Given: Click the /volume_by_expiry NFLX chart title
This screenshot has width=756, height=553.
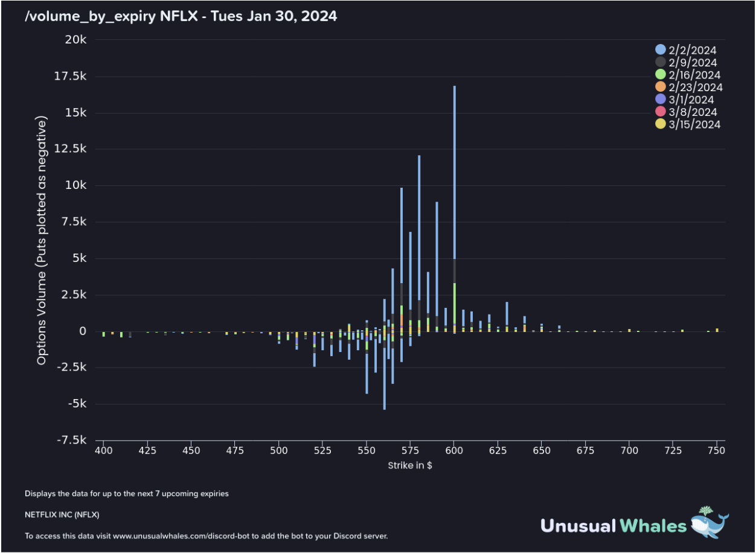Looking at the screenshot, I should tap(181, 16).
